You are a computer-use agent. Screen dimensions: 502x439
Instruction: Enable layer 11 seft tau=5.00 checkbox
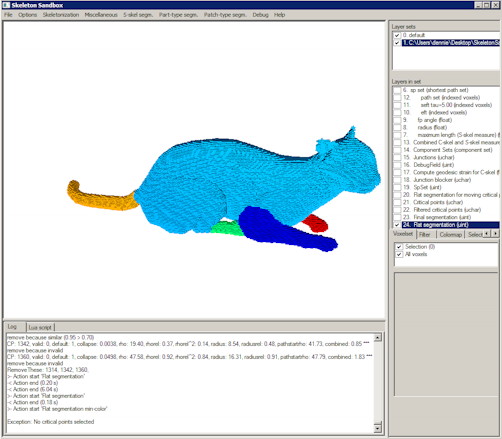click(x=397, y=105)
